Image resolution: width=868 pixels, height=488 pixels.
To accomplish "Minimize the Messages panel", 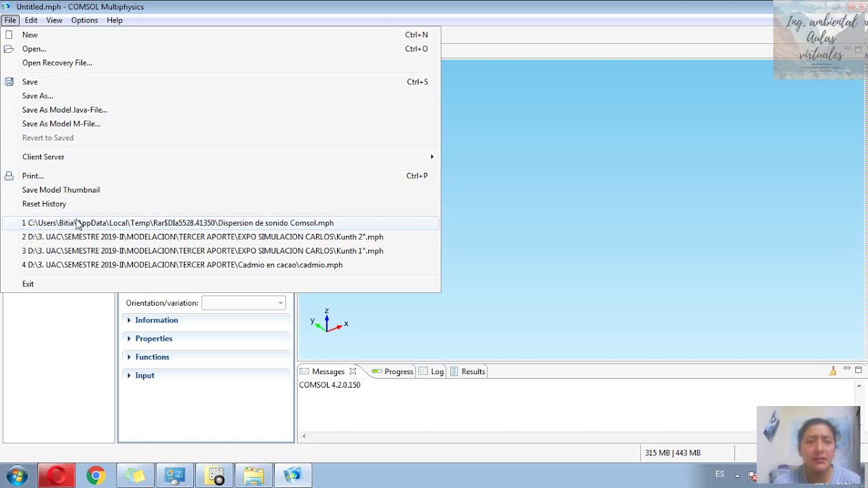I will pos(847,369).
